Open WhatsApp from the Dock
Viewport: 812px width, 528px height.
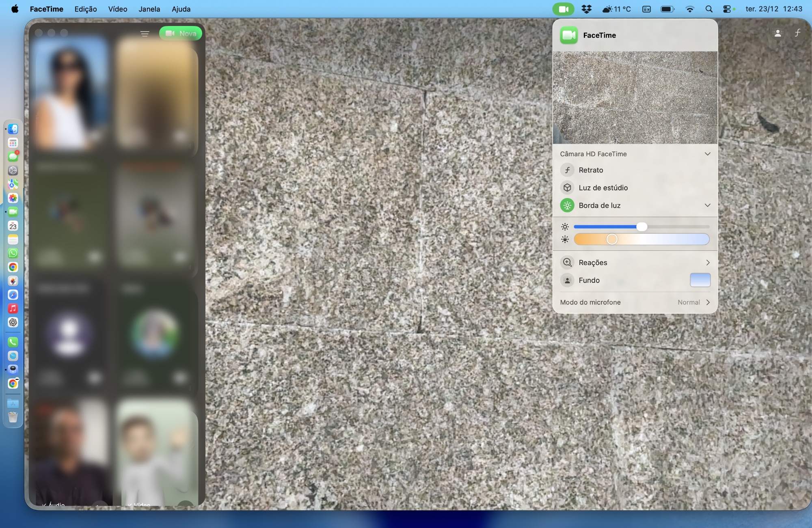(13, 253)
